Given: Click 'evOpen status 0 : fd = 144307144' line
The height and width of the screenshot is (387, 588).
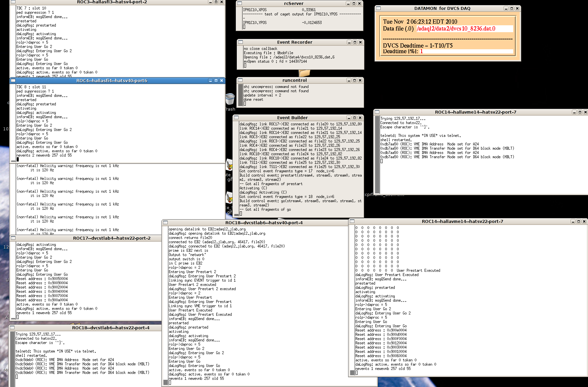Looking at the screenshot, I should (x=275, y=61).
